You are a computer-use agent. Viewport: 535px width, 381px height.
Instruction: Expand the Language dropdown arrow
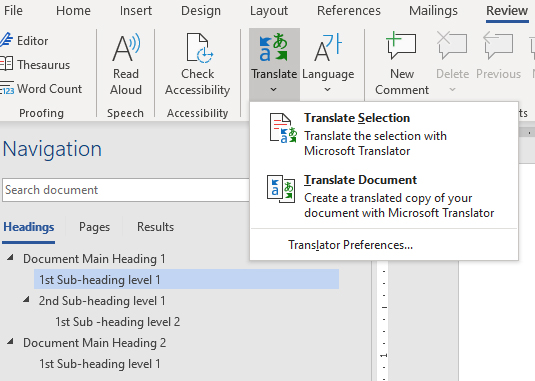click(327, 90)
